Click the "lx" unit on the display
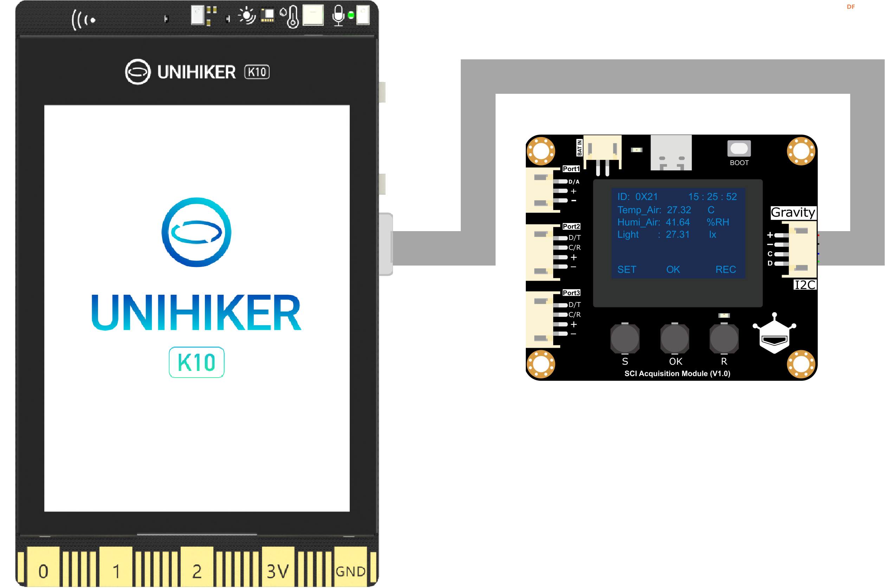The width and height of the screenshot is (885, 588). point(712,235)
